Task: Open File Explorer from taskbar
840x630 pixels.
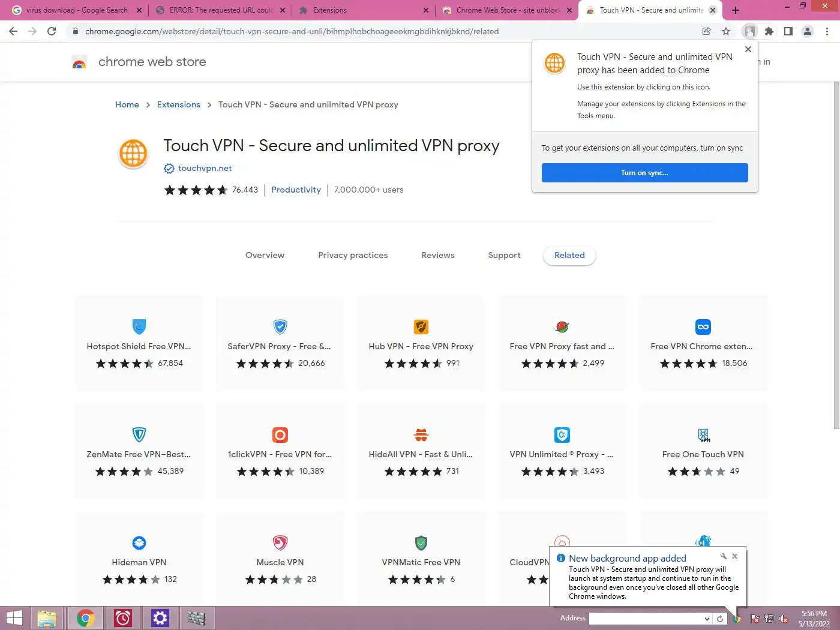Action: tap(47, 618)
